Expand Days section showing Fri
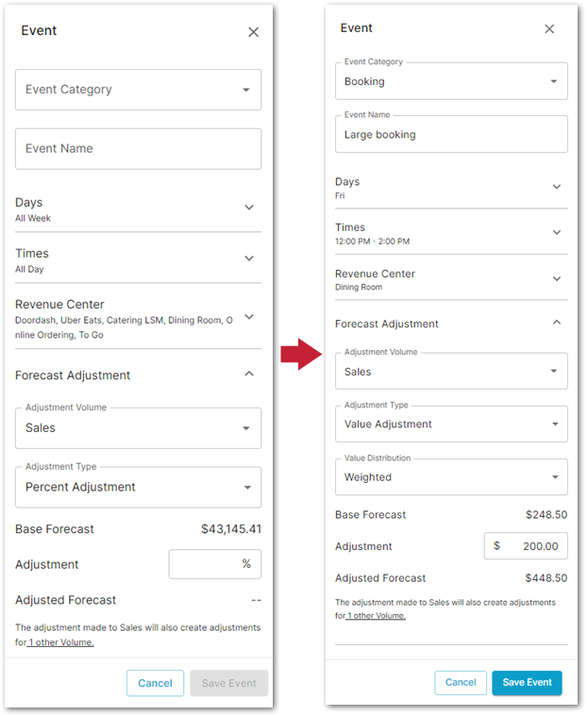Screen dimensions: 588x716 pyautogui.click(x=557, y=187)
